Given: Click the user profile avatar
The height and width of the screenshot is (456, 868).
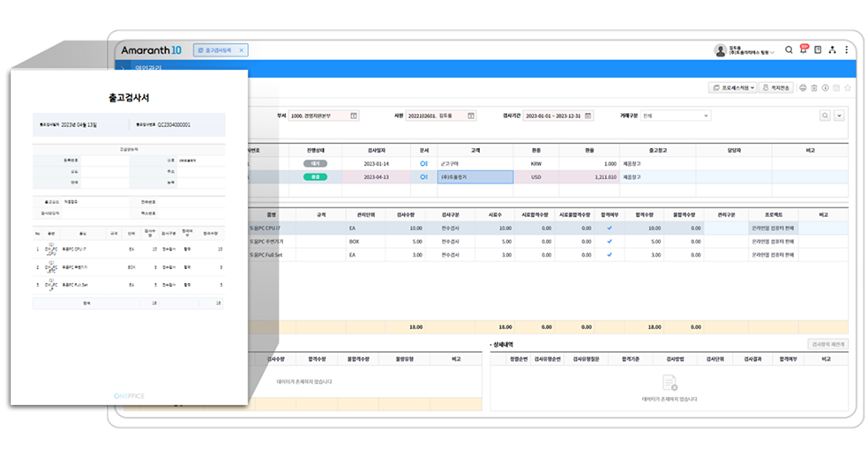Looking at the screenshot, I should click(x=720, y=51).
